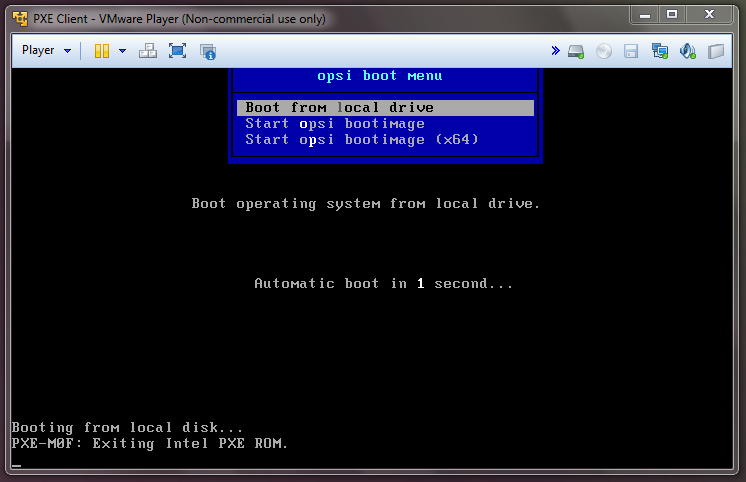Click the hard disk device icon
Viewport: 746px width, 482px height.
(576, 51)
